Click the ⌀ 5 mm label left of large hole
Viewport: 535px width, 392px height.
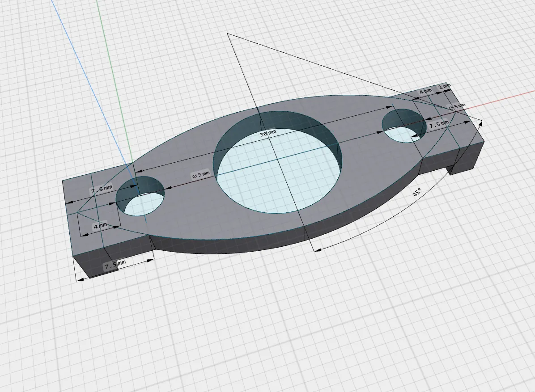click(200, 175)
